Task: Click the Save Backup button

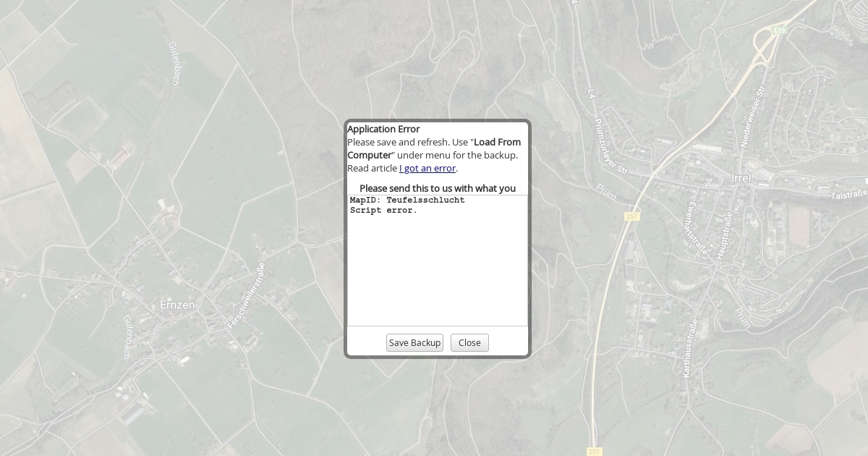Action: click(x=414, y=343)
